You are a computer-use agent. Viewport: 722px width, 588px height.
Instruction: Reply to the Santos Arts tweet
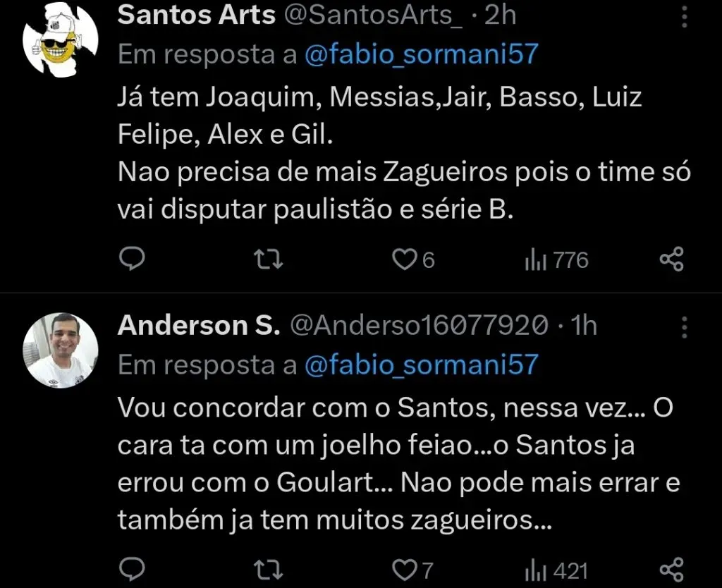132,259
